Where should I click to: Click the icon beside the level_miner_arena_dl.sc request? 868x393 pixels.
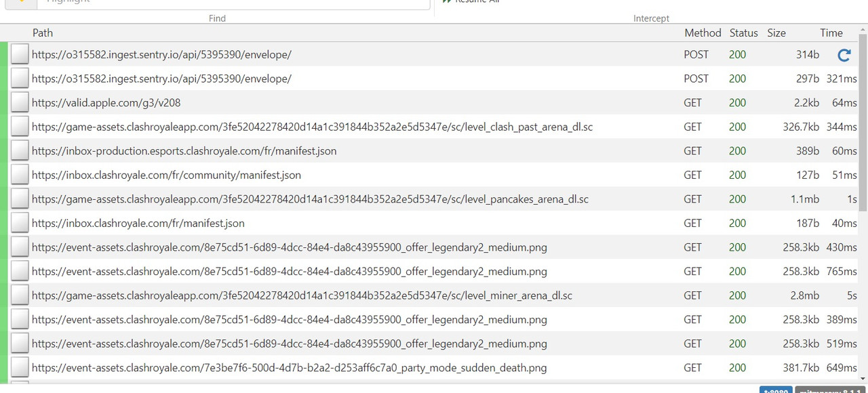pos(20,295)
